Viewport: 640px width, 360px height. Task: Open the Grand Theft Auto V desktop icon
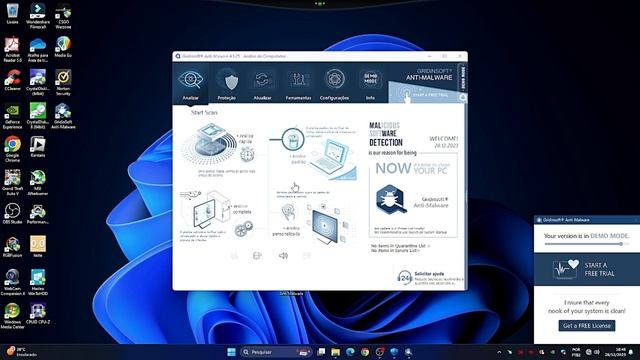tap(12, 182)
